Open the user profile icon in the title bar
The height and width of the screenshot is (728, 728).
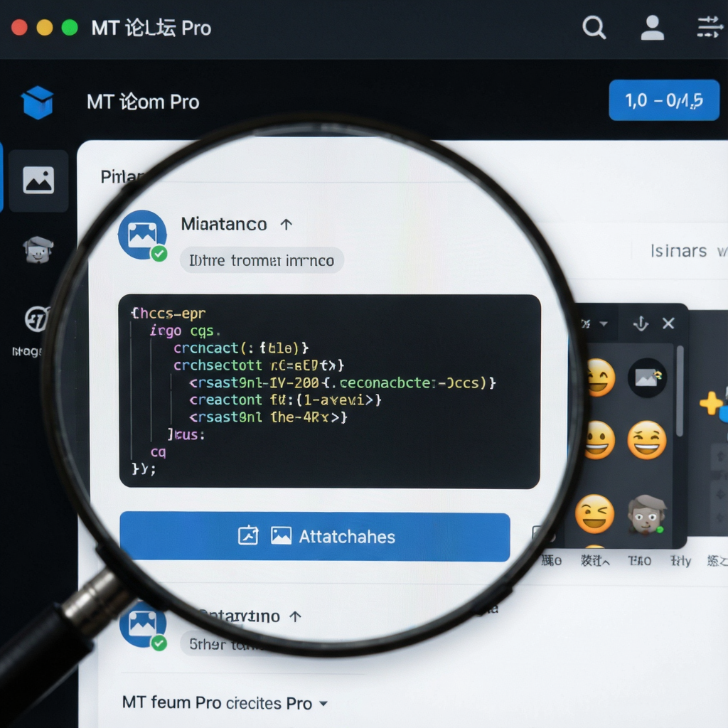point(653,28)
